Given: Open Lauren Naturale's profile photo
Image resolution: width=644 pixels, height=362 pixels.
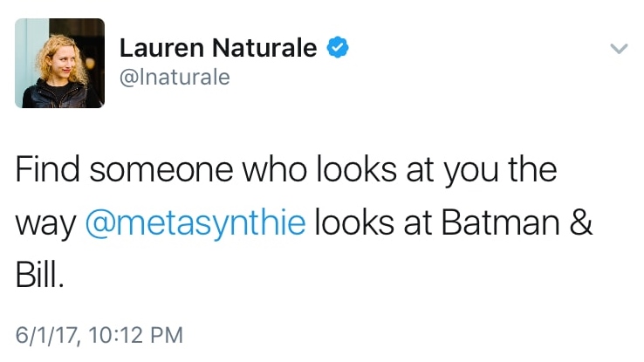Looking at the screenshot, I should tap(59, 63).
